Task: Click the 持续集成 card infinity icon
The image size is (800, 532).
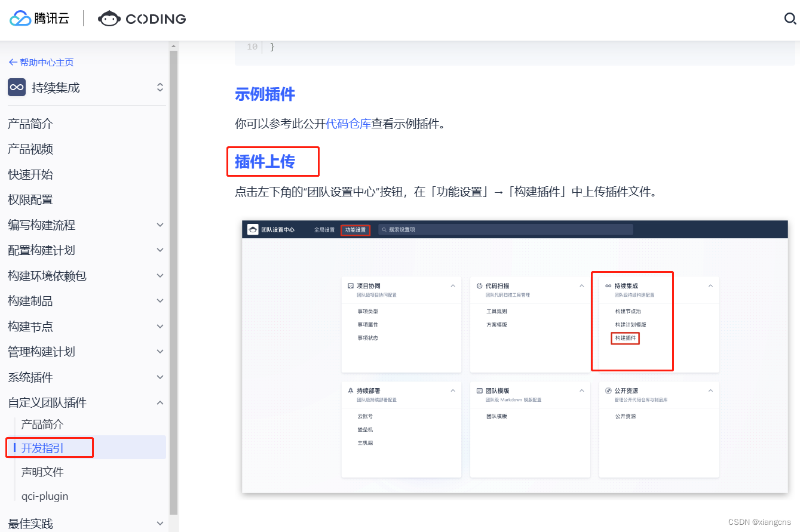Action: [x=608, y=286]
